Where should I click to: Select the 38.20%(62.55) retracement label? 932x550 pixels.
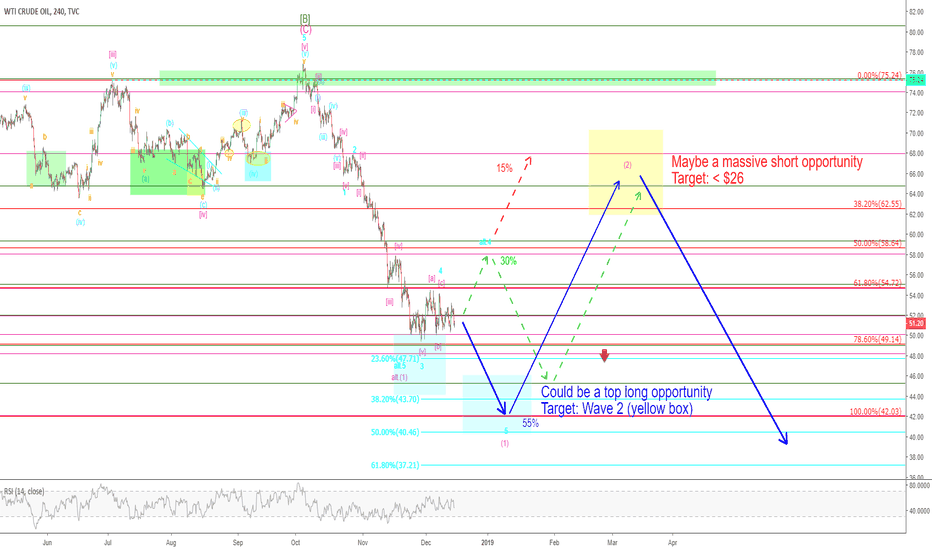click(x=877, y=204)
